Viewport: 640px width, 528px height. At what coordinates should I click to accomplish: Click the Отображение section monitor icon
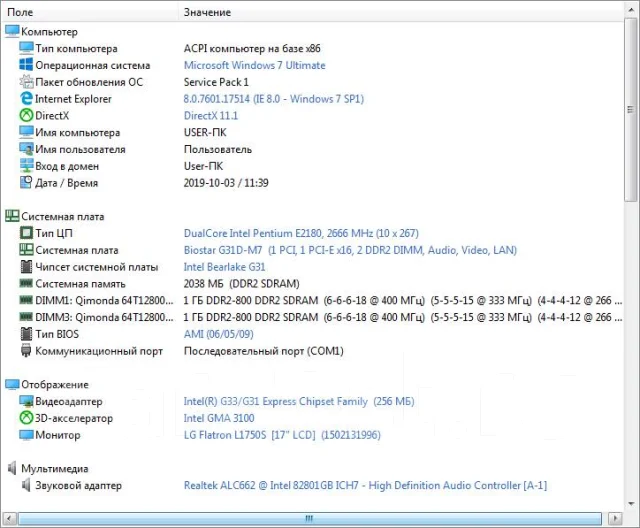point(12,384)
